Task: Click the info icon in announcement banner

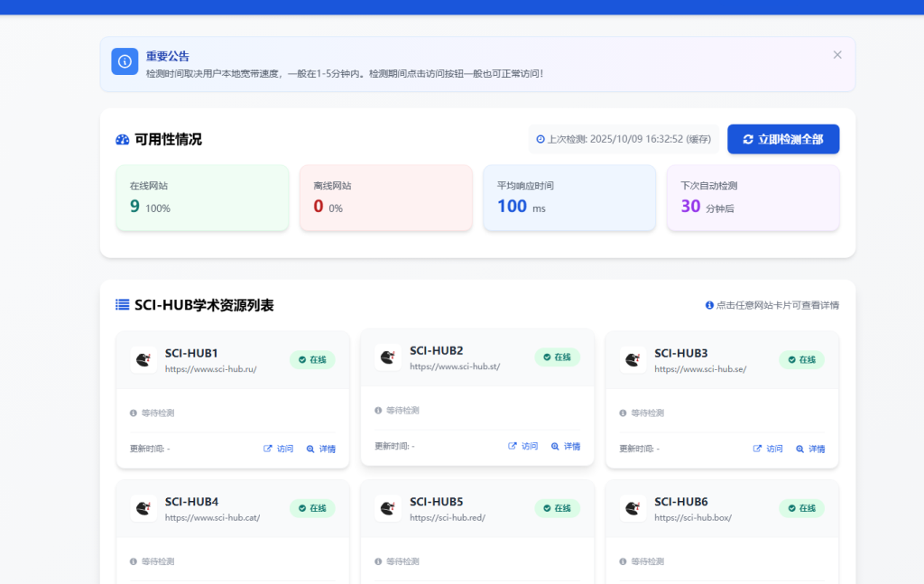Action: (x=125, y=61)
